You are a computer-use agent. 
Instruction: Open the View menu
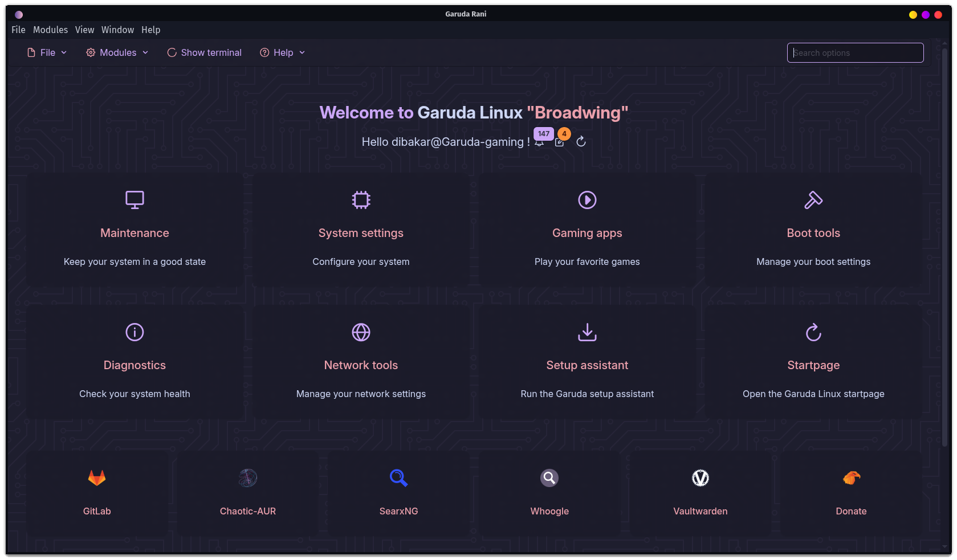[84, 30]
